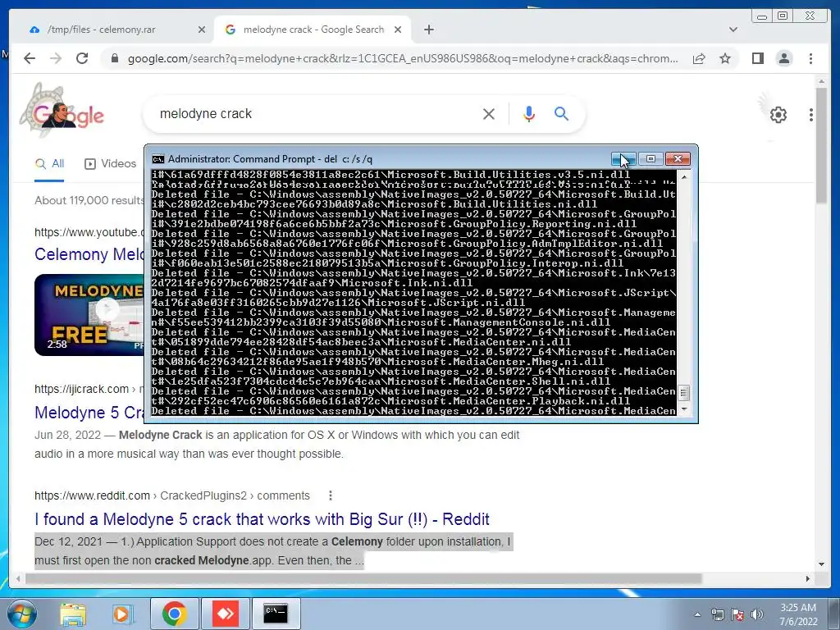Select the All results tab

tap(49, 164)
